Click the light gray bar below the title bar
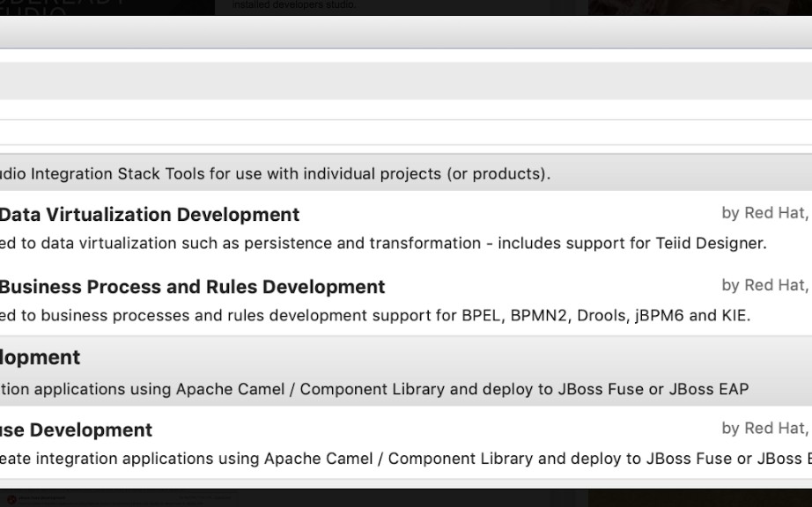The height and width of the screenshot is (507, 812). 405,80
